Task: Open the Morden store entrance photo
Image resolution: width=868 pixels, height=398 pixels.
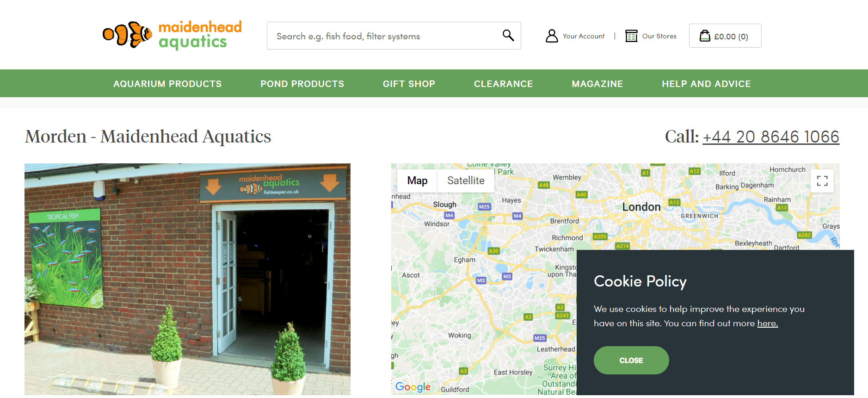Action: point(187,279)
